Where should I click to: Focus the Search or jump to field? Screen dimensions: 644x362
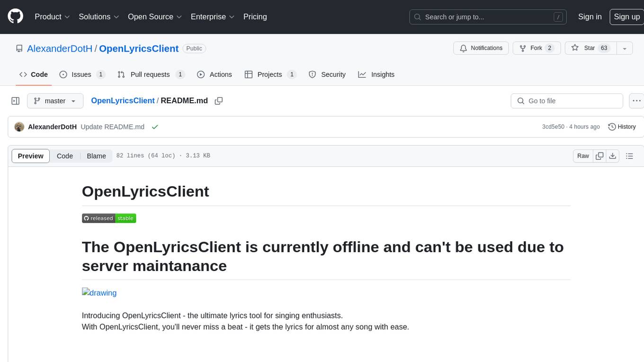489,17
